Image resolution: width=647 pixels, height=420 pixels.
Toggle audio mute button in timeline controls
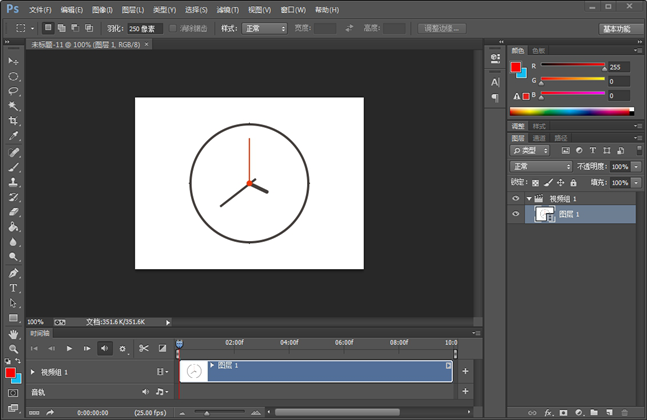pyautogui.click(x=105, y=349)
